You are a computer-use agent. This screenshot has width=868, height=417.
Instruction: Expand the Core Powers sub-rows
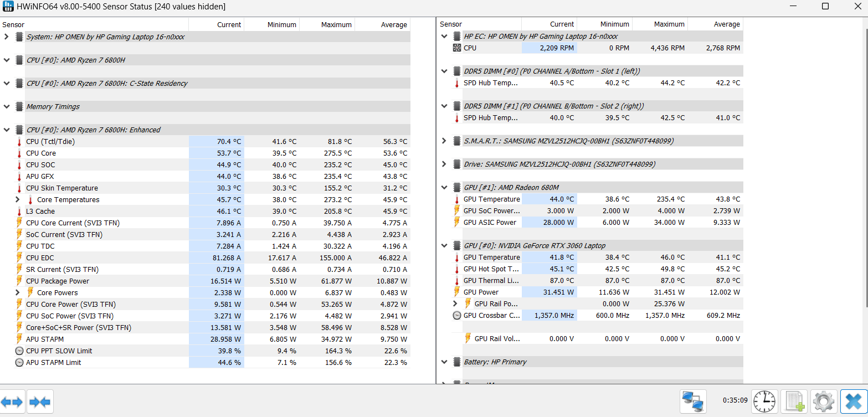(18, 292)
